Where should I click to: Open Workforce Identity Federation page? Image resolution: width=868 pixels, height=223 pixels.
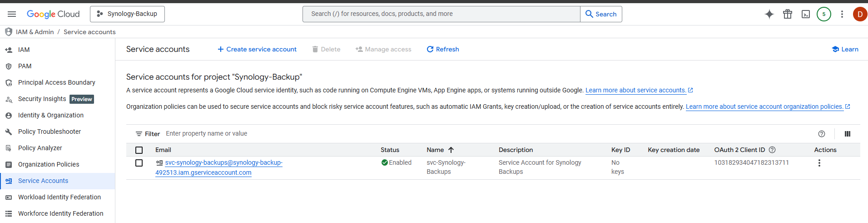[x=57, y=213]
